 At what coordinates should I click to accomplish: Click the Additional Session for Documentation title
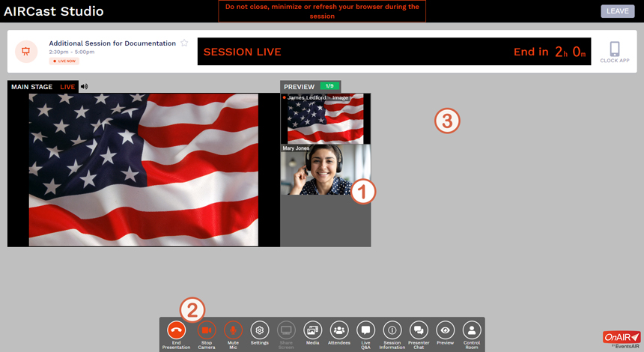[112, 43]
